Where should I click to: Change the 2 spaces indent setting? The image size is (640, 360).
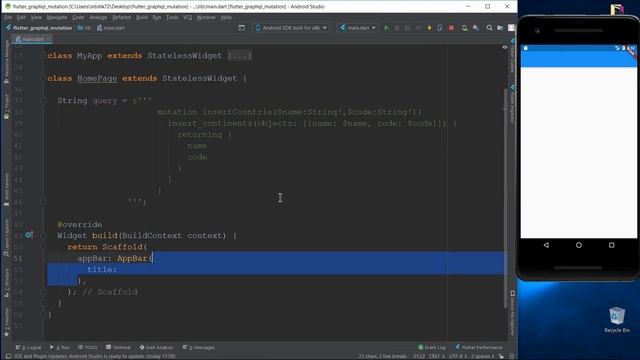point(482,356)
